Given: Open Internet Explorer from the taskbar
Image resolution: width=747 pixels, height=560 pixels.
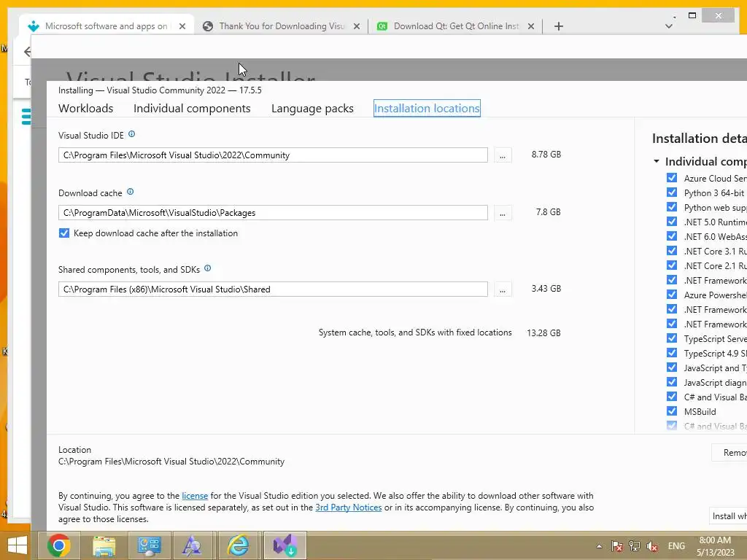Looking at the screenshot, I should (237, 545).
